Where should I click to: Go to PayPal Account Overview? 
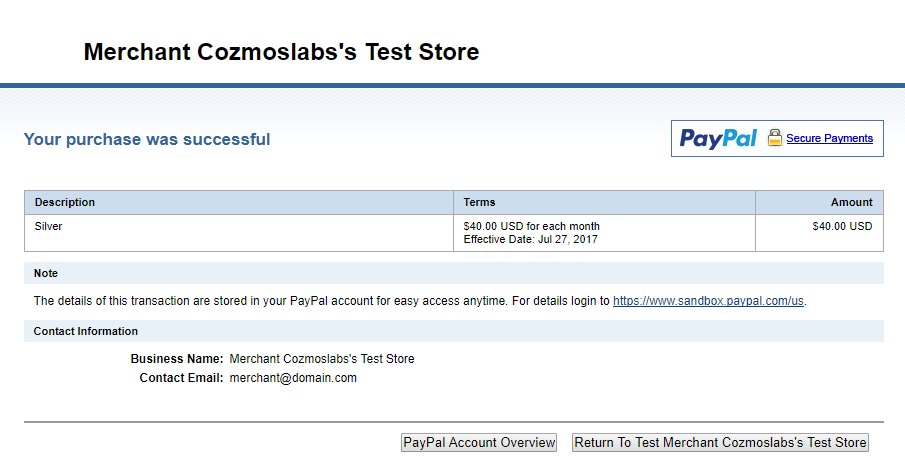coord(479,442)
